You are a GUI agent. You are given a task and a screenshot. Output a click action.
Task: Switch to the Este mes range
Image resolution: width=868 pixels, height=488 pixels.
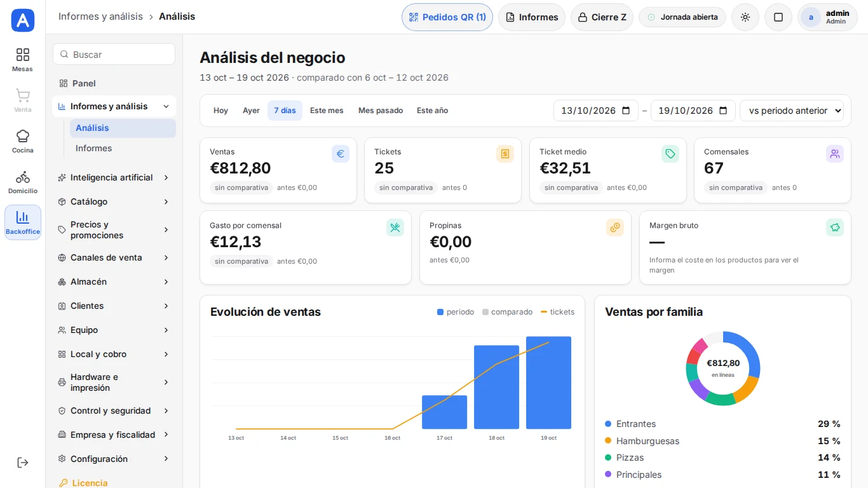pyautogui.click(x=327, y=111)
